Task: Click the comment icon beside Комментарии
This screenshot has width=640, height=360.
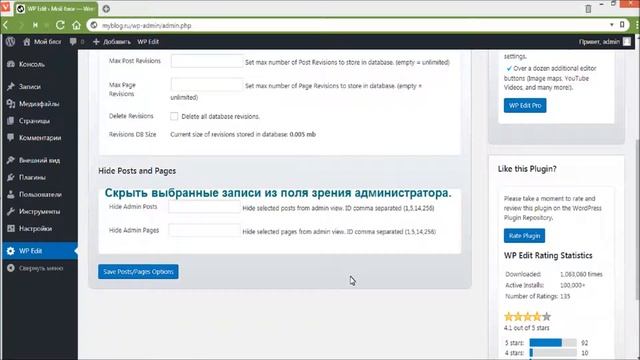Action: [x=11, y=138]
